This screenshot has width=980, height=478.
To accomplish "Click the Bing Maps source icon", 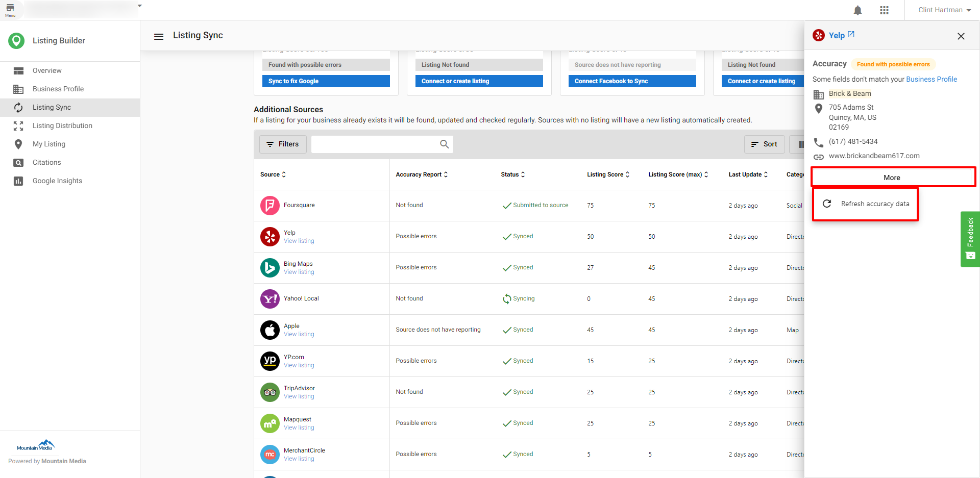I will [270, 267].
